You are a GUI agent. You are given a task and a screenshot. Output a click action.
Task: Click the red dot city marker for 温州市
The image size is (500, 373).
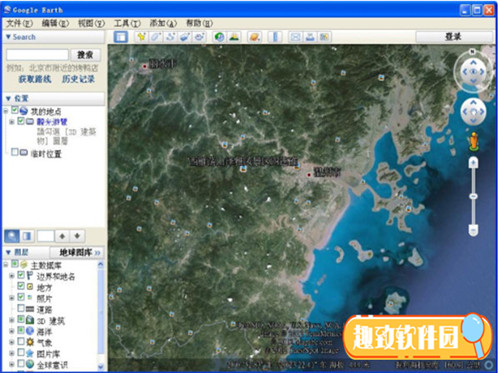(x=309, y=174)
